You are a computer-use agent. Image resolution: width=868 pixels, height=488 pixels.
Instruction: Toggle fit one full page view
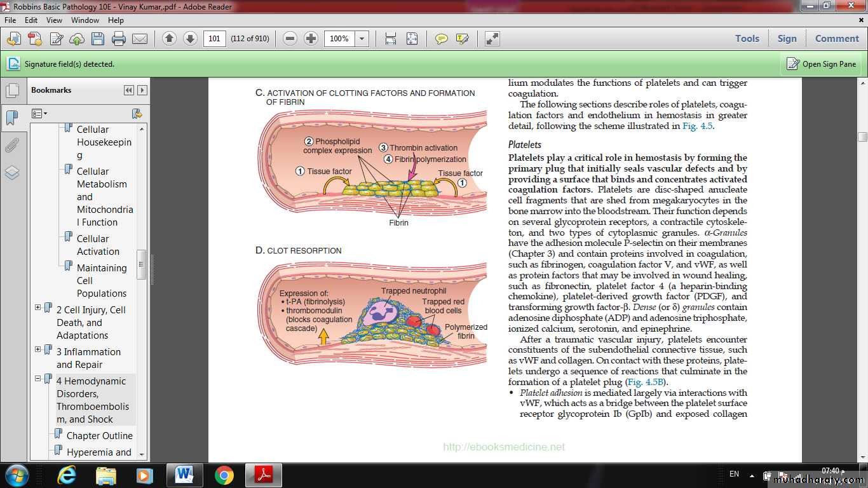412,39
